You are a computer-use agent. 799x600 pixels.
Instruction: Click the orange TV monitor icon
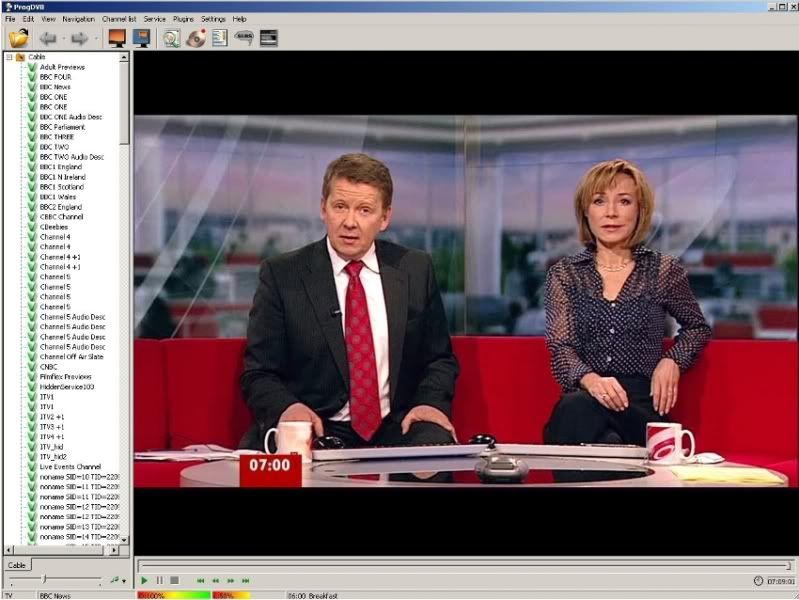tap(117, 38)
